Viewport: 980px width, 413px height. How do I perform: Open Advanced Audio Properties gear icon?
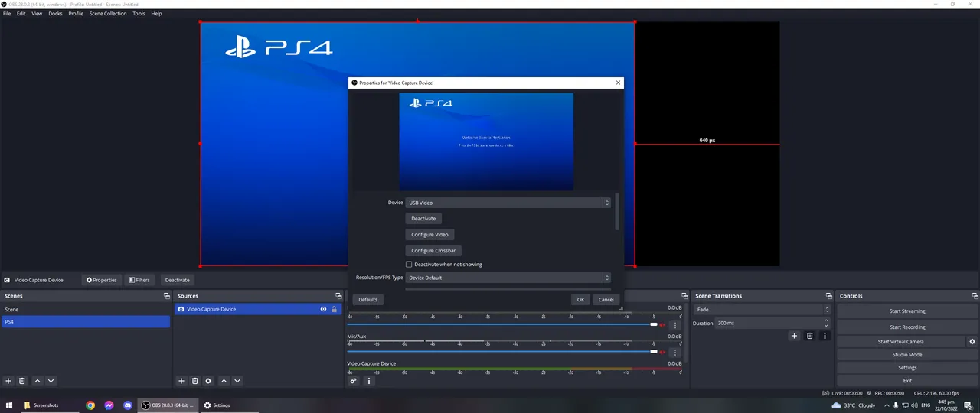(354, 381)
